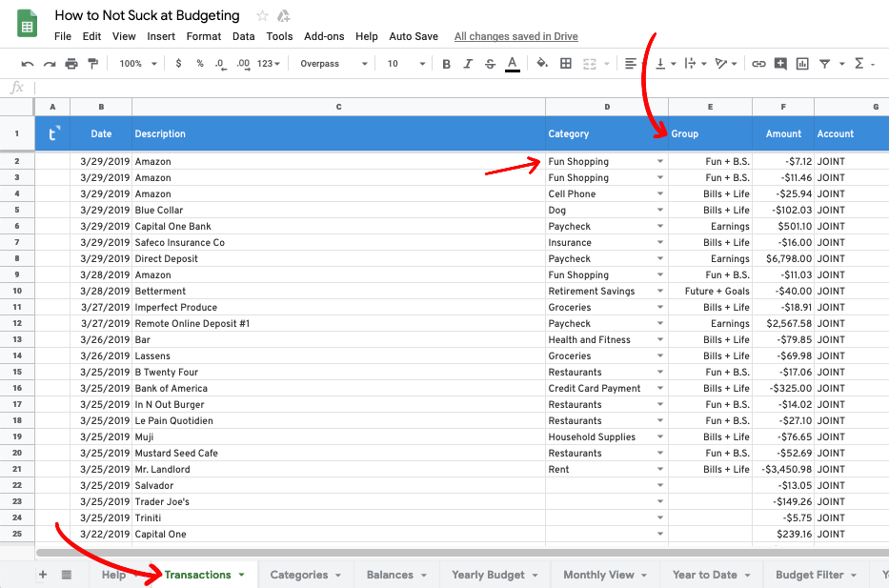
Task: Click the move to Drive folder icon
Action: pyautogui.click(x=284, y=16)
